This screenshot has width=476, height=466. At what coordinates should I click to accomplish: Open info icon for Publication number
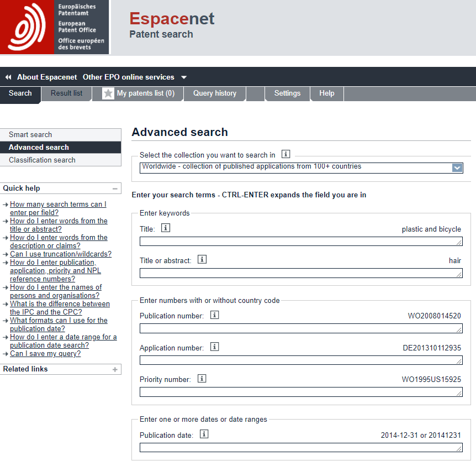[x=215, y=315]
